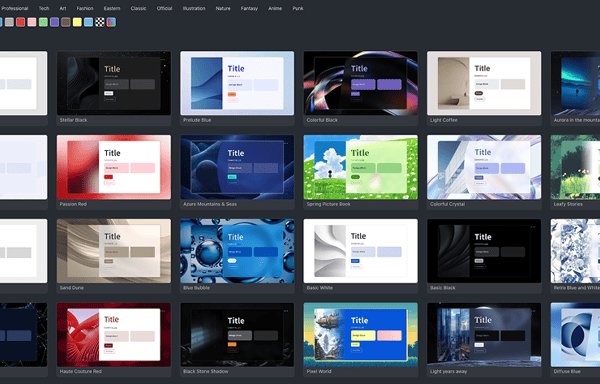The width and height of the screenshot is (600, 384).
Task: Filter themes by the gray color swatch
Action: pyautogui.click(x=9, y=22)
